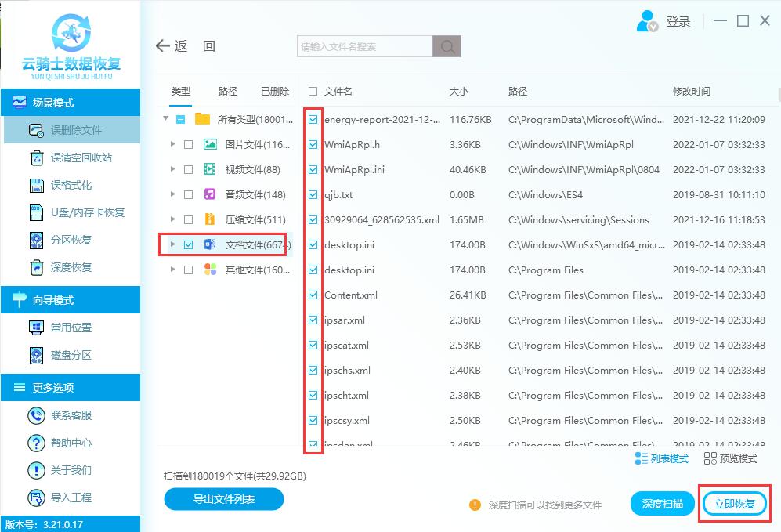Click the ipscsy.xml file name
The height and width of the screenshot is (532, 781).
pyautogui.click(x=347, y=421)
